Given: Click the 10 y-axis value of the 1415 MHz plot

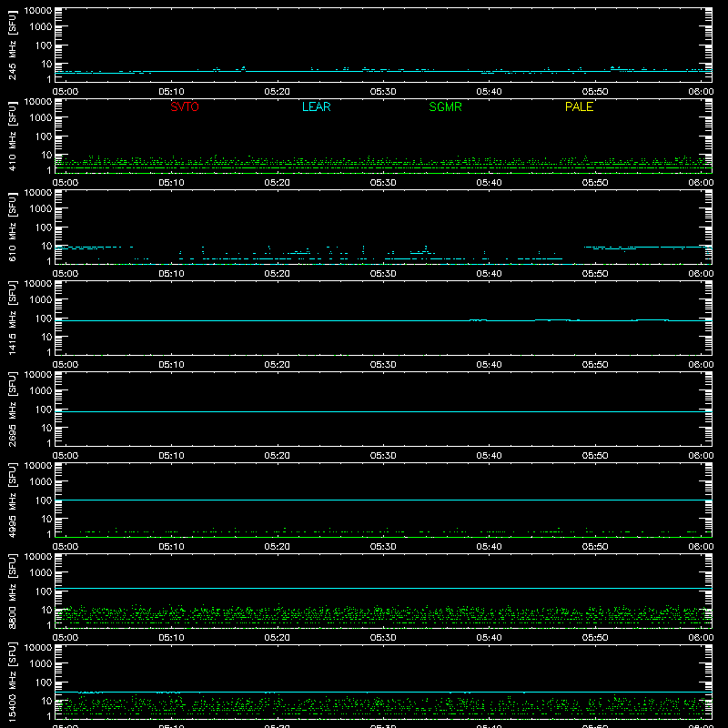Looking at the screenshot, I should click(x=47, y=337).
